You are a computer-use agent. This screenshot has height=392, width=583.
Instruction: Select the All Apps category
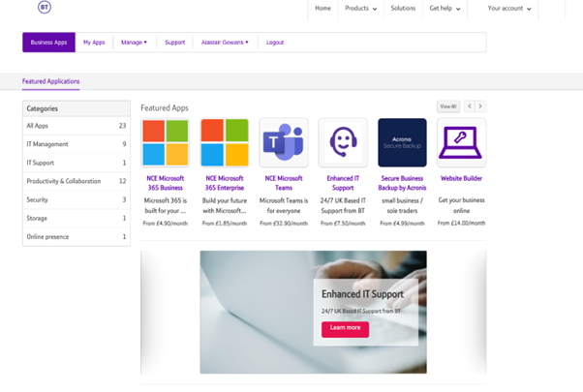coord(77,126)
